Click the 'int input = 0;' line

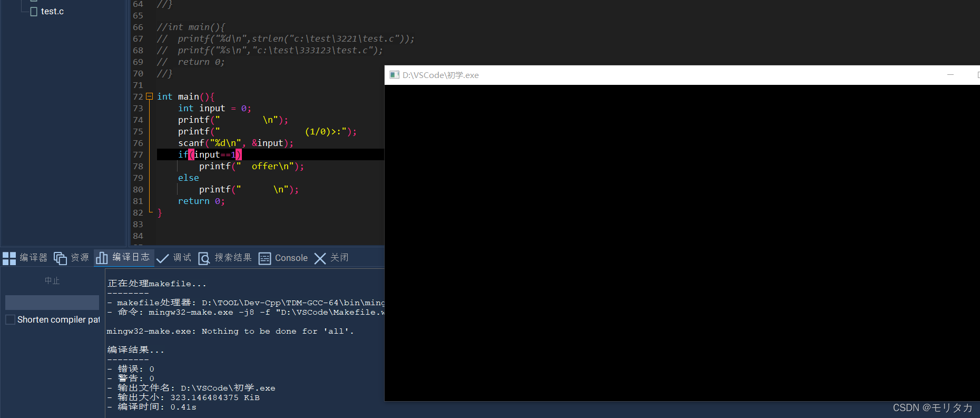(x=214, y=108)
